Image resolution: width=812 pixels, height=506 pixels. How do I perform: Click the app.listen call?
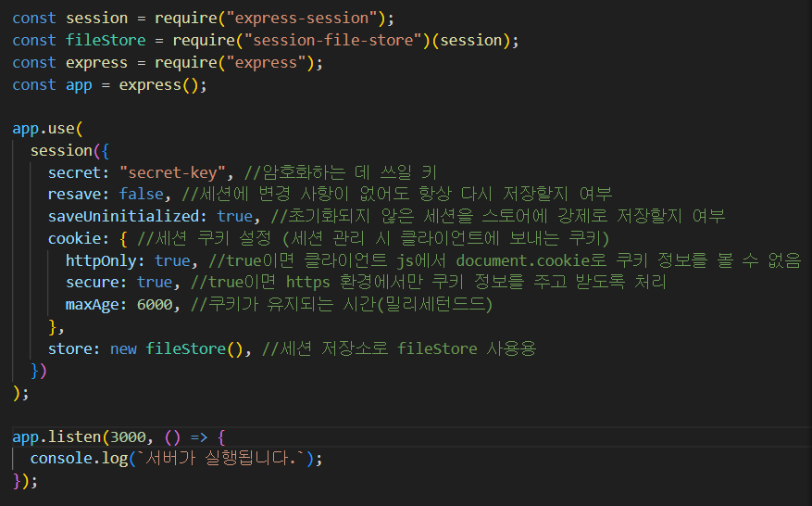pos(57,437)
